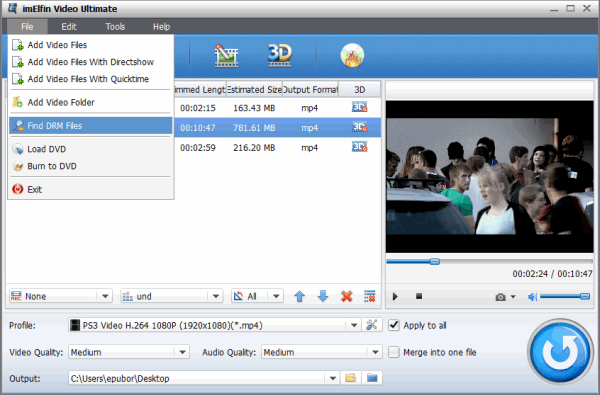600x395 pixels.
Task: Expand the audio track und dropdown
Action: 215,296
